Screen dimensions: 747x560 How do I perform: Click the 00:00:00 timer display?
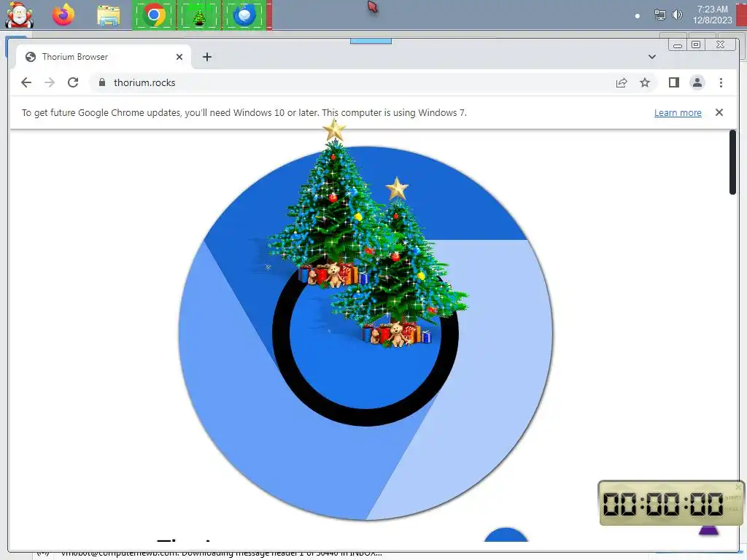point(662,504)
